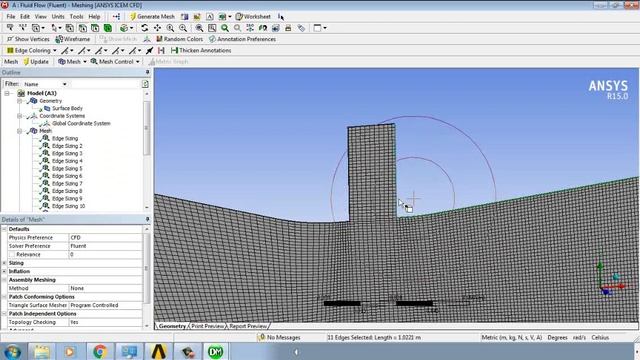Select the green magnifier zoom icon
This screenshot has height=360, width=640.
pyautogui.click(x=225, y=28)
